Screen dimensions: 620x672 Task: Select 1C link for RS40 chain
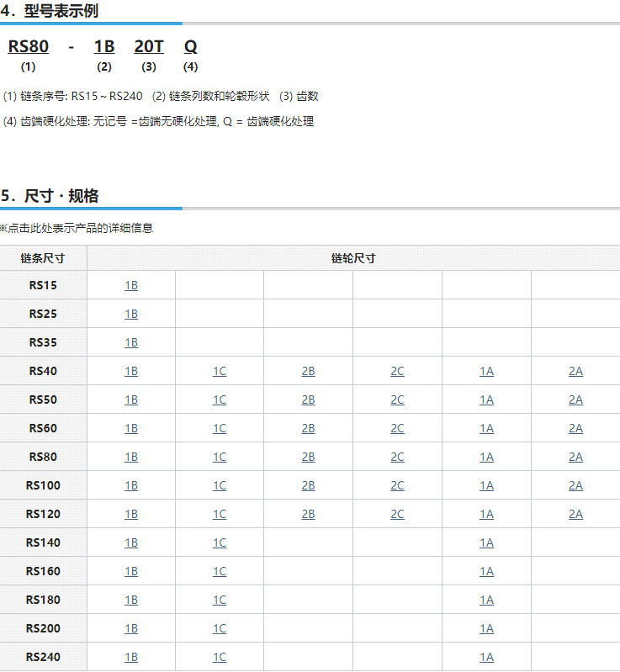tap(220, 371)
